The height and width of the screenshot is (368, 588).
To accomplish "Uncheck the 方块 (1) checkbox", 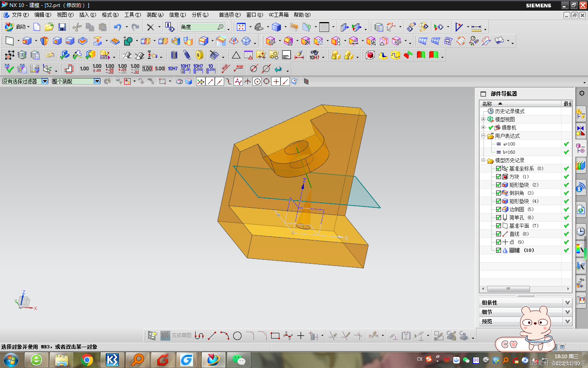I will pyautogui.click(x=499, y=177).
